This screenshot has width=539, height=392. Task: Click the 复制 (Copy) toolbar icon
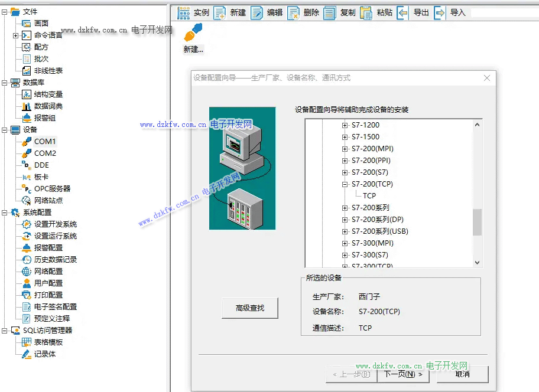(330, 12)
